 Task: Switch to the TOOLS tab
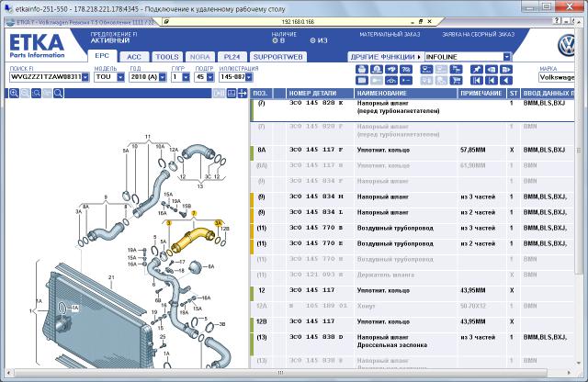click(x=167, y=57)
